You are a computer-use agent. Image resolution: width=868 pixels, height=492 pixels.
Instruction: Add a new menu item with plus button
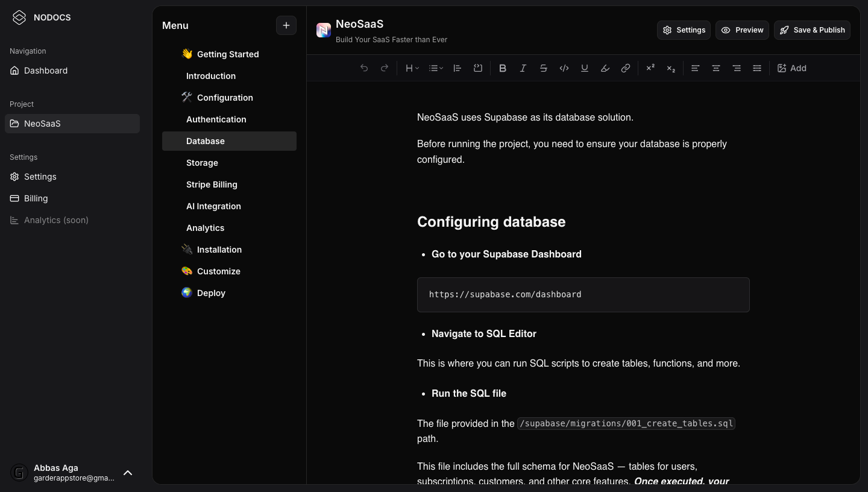(286, 25)
